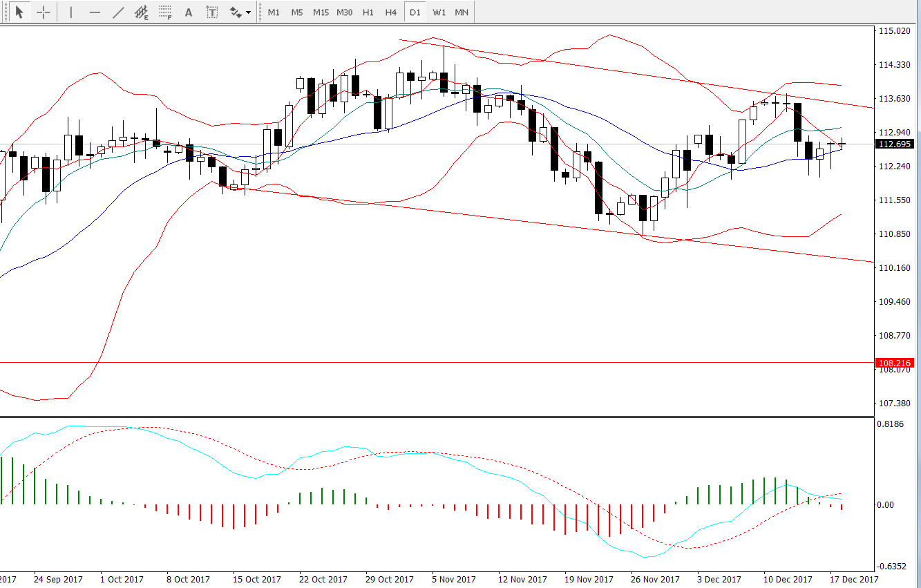Click the 109.460 price scale value
The height and width of the screenshot is (588, 921).
(893, 302)
